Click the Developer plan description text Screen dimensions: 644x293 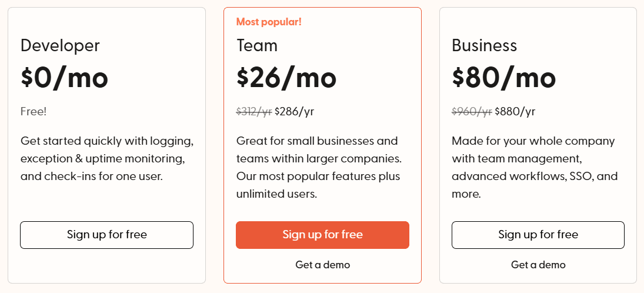[x=107, y=159]
